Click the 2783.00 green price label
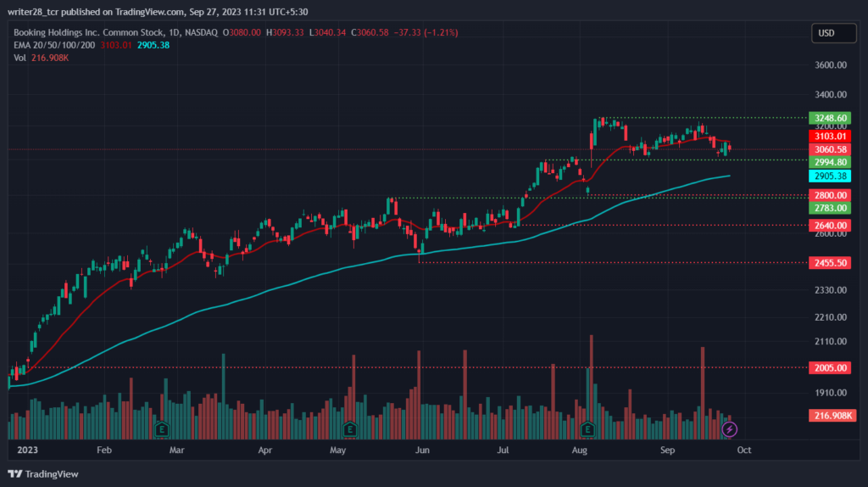 (830, 208)
